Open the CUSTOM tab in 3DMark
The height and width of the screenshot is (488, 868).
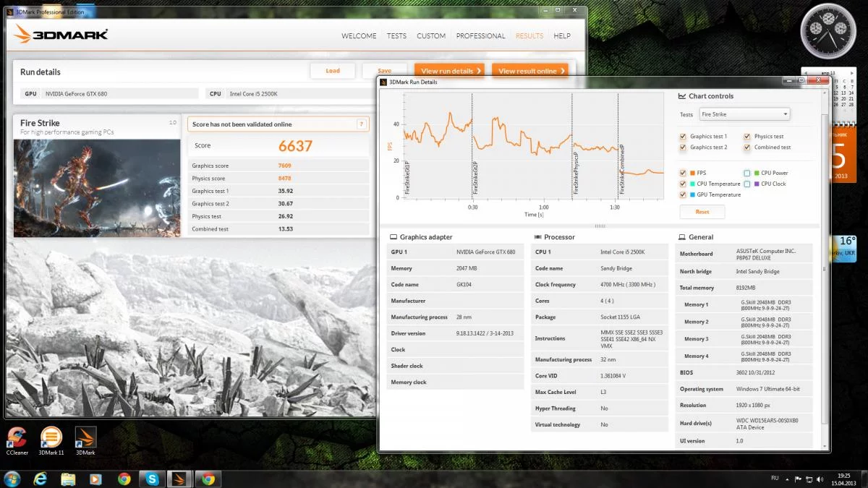(x=431, y=35)
